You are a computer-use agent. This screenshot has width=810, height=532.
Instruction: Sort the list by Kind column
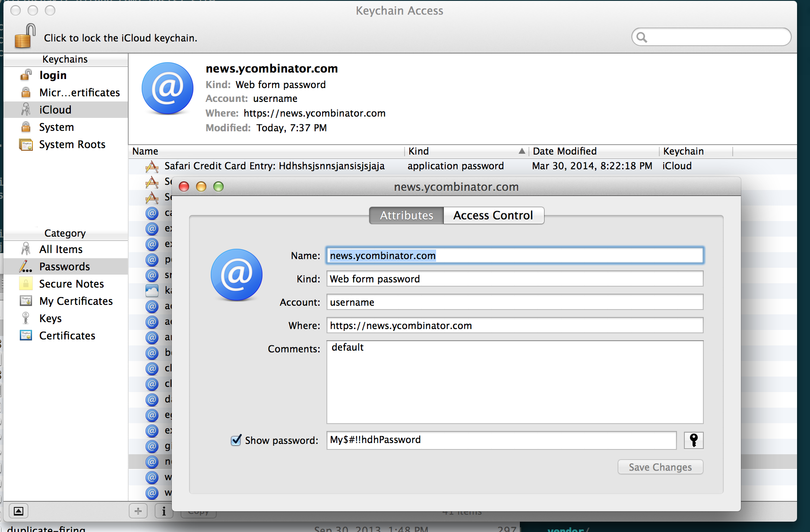467,151
